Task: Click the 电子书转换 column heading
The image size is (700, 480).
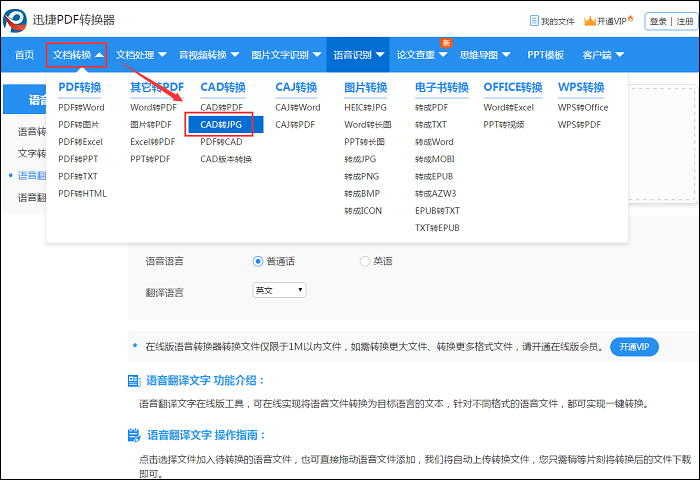Action: 442,88
